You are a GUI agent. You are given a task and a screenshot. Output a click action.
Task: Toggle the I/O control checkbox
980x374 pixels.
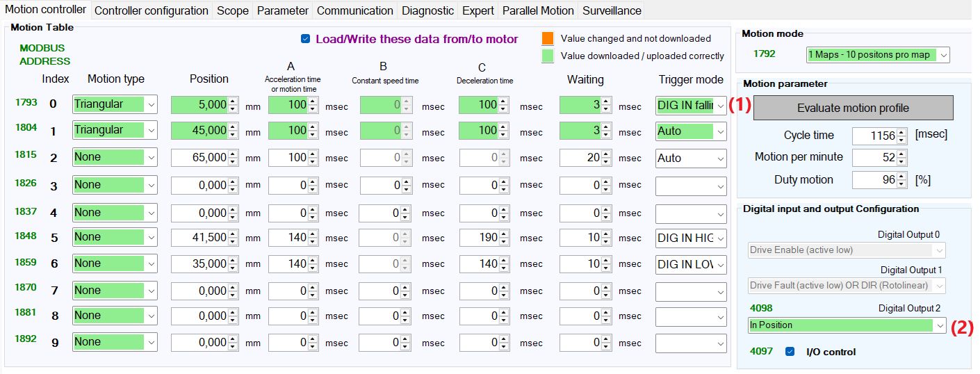(x=790, y=352)
